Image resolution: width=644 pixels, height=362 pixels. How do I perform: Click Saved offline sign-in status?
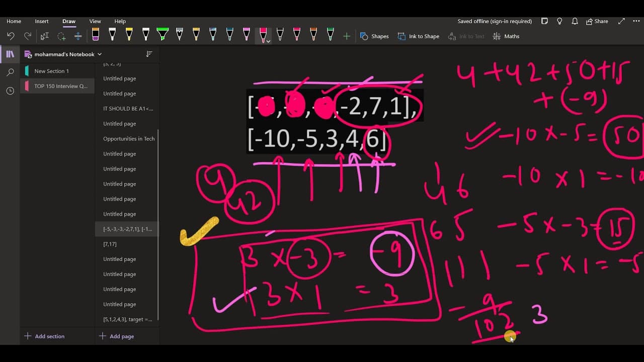point(495,21)
